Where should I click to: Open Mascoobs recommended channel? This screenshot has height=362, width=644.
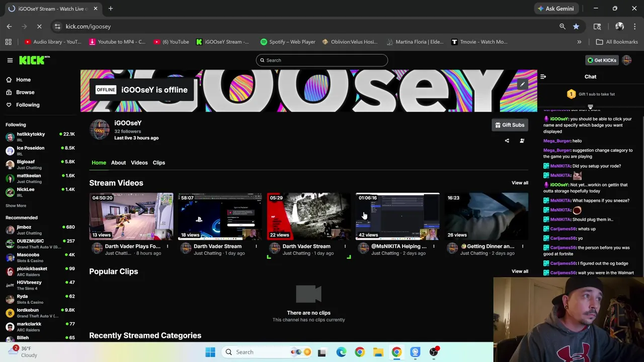40,257
